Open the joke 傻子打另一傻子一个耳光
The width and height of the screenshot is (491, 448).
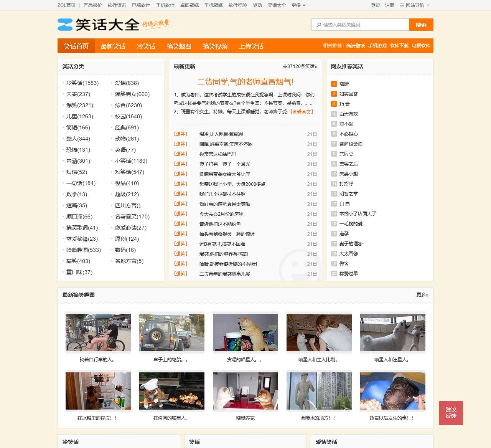pyautogui.click(x=225, y=164)
